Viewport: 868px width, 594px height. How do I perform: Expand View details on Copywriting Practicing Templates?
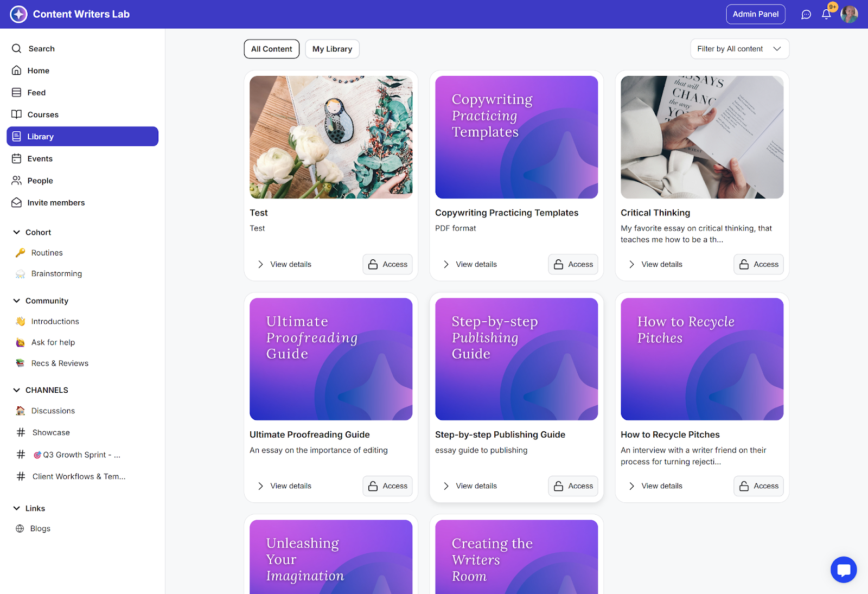pos(470,264)
